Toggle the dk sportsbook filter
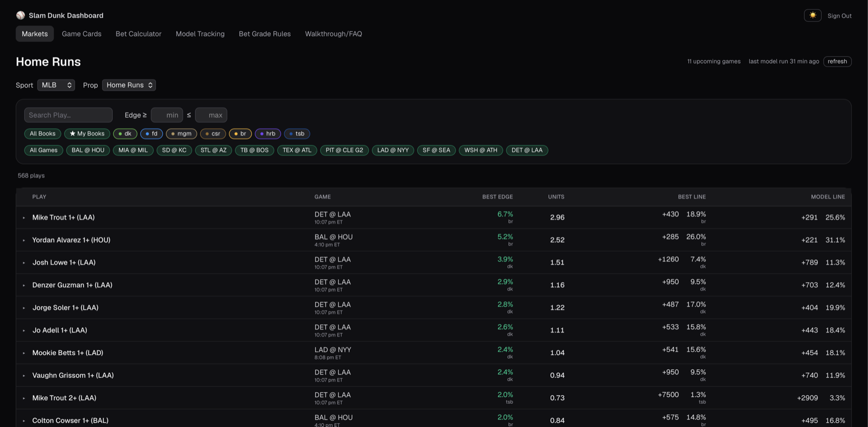 [125, 134]
